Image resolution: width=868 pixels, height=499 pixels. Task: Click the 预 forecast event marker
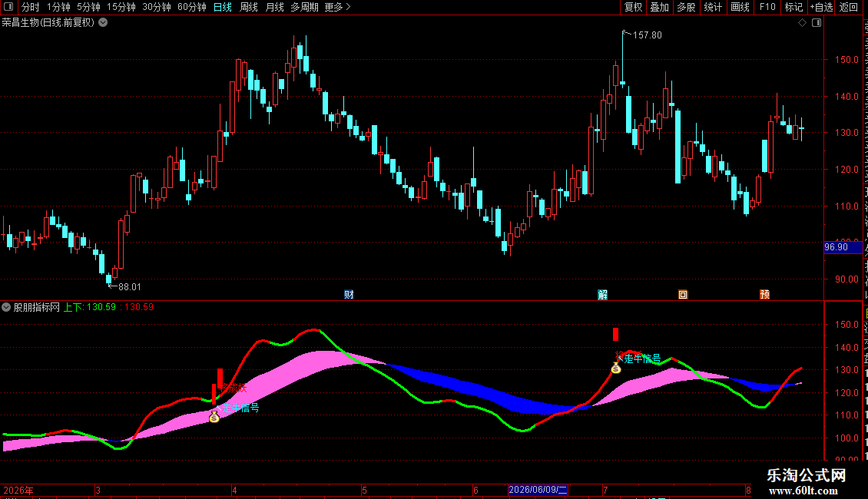pos(764,294)
